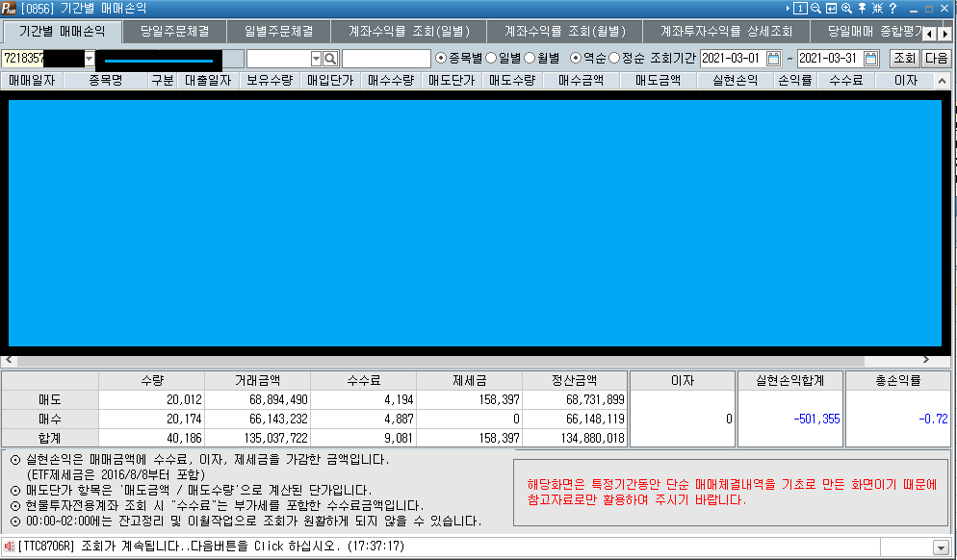The width and height of the screenshot is (957, 560).
Task: Click the 실현손익 column header
Action: coord(736,81)
